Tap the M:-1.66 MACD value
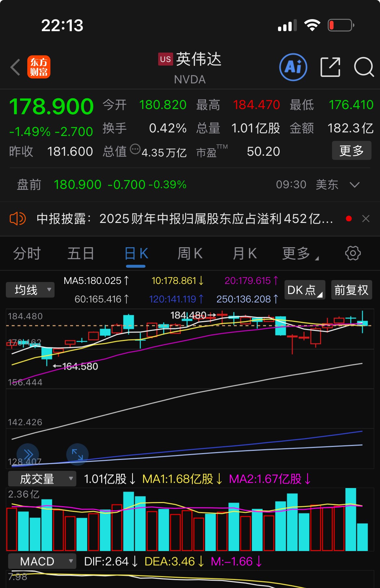Image resolution: width=380 pixels, height=588 pixels. click(x=236, y=561)
